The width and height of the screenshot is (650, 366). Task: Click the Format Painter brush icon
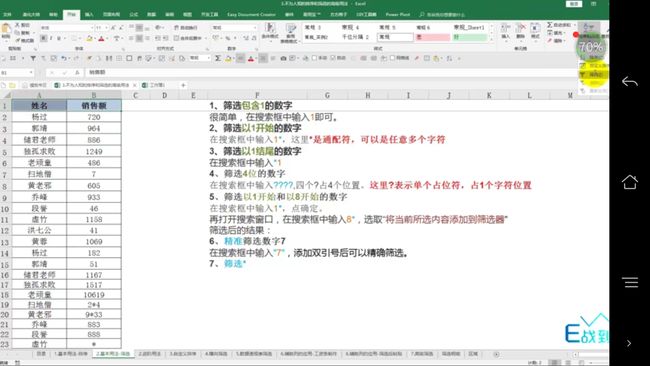(x=18, y=41)
